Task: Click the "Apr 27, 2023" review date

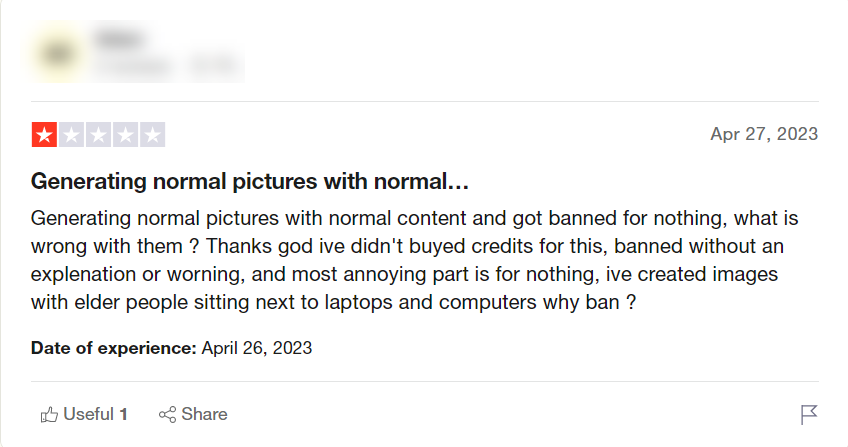Action: point(764,134)
